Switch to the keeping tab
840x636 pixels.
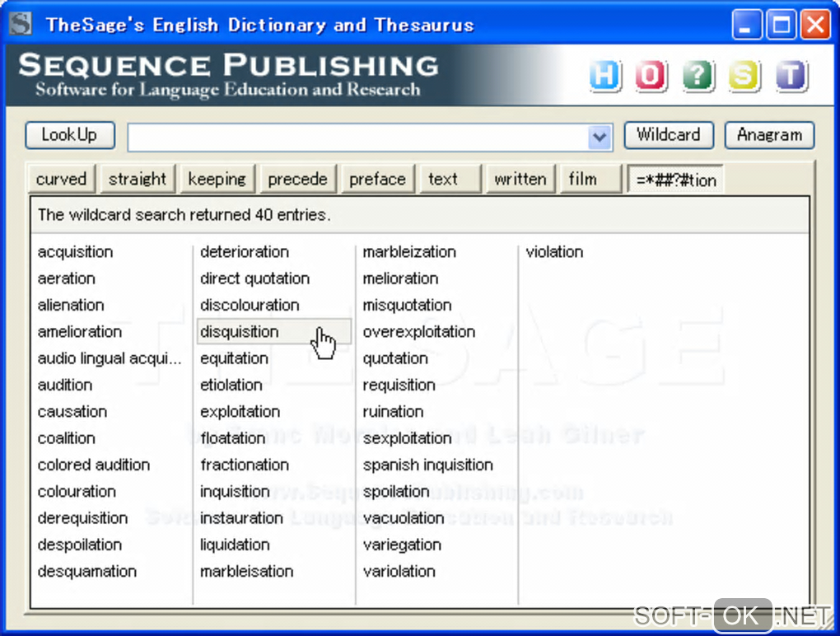[217, 179]
